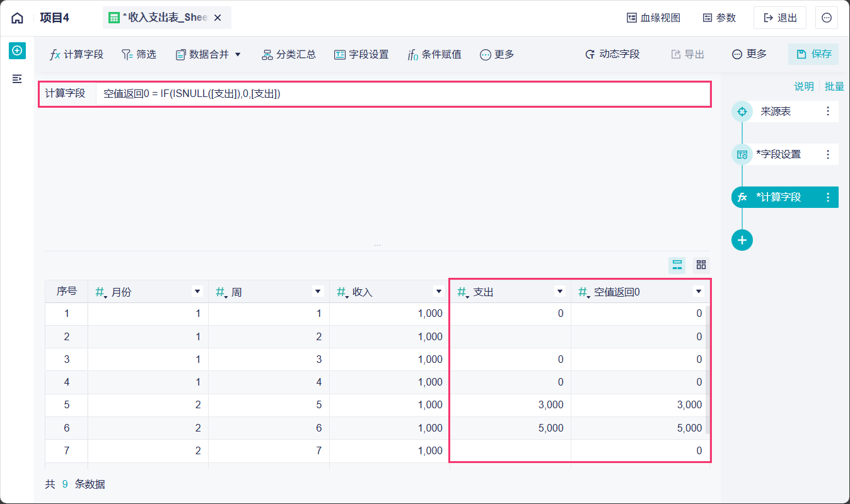Click the teal add icon in left sidebar
Screen dimensions: 850x504
[17, 50]
